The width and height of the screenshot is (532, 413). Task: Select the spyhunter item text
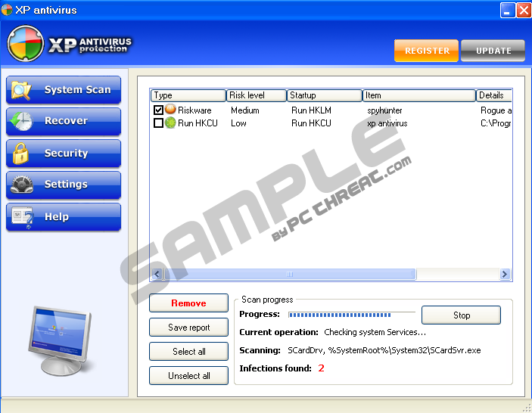coord(384,110)
